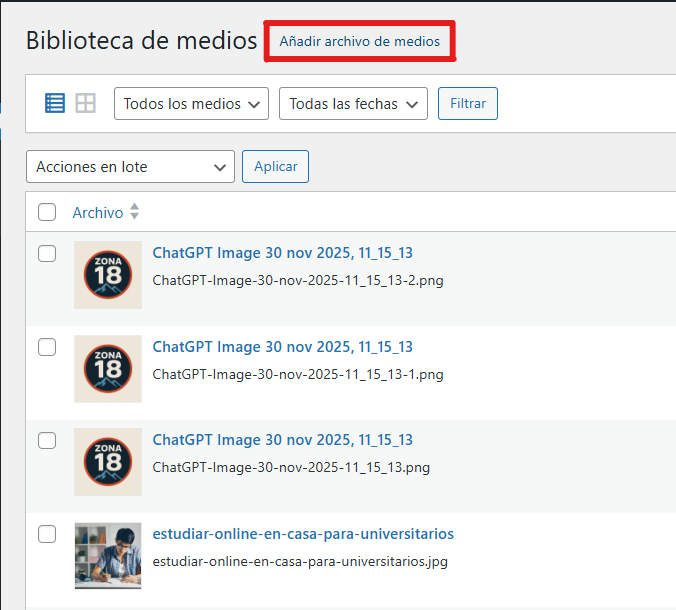Open thumbnail of ChatGPT-Image-30-nov-2025-11_15_13-1.png
The width and height of the screenshot is (676, 610).
click(108, 369)
